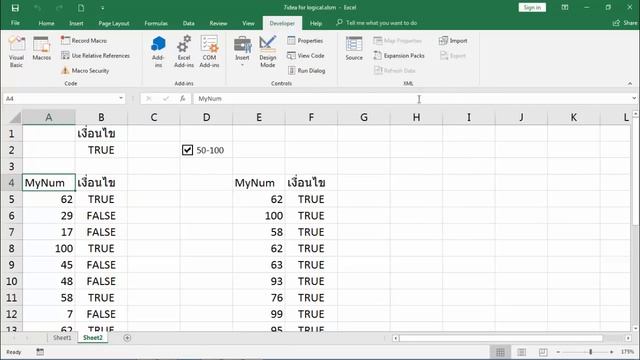
Task: Switch to the Home tab
Action: [x=47, y=23]
